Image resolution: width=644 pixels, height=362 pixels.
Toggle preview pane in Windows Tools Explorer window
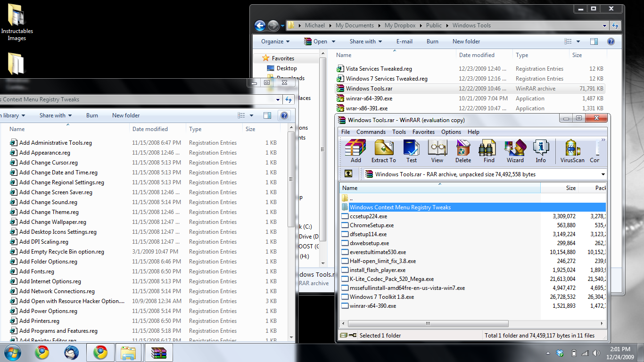click(x=594, y=41)
